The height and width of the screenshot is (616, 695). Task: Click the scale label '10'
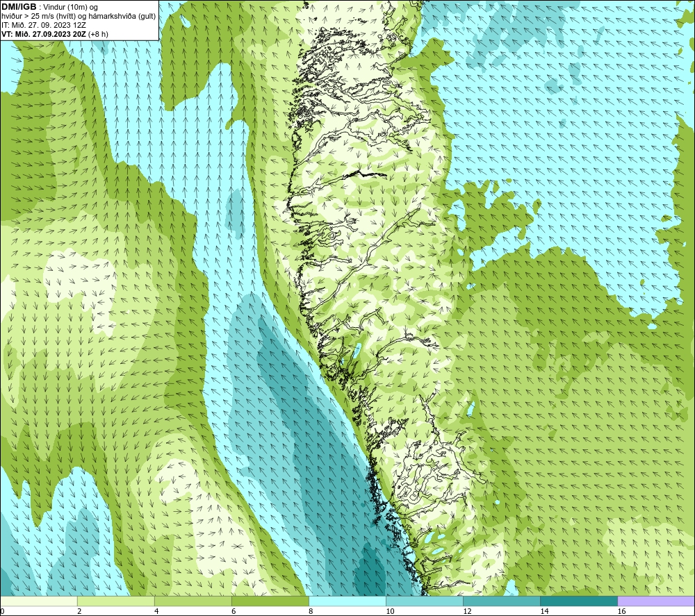(390, 611)
